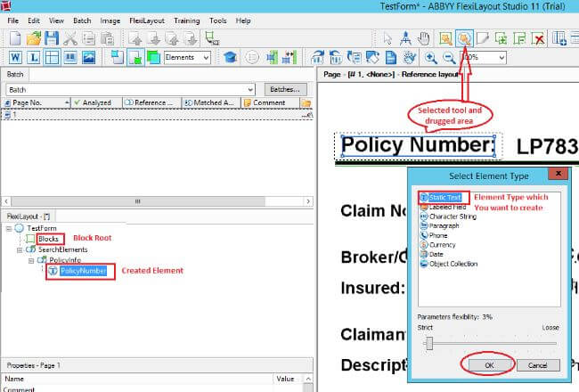Click the rotate page right icon

pyautogui.click(x=317, y=57)
